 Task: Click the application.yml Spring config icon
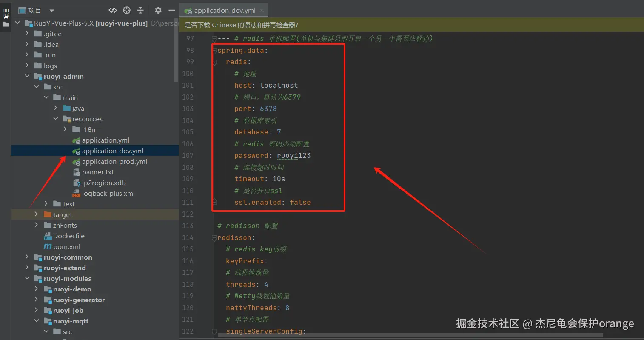click(76, 140)
